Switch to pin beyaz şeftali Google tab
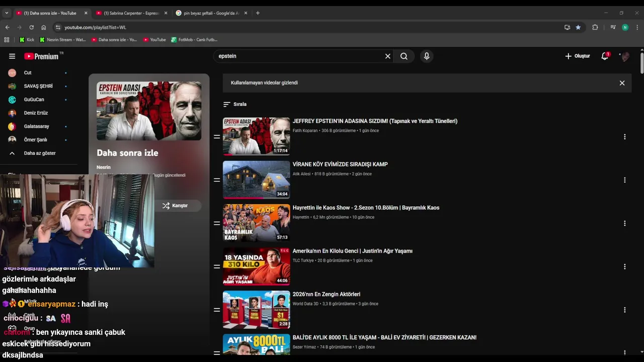Screen dimensions: 644x362 coord(211,13)
